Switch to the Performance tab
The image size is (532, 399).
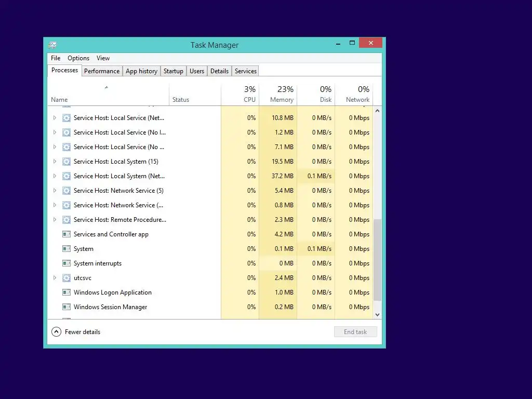(102, 71)
